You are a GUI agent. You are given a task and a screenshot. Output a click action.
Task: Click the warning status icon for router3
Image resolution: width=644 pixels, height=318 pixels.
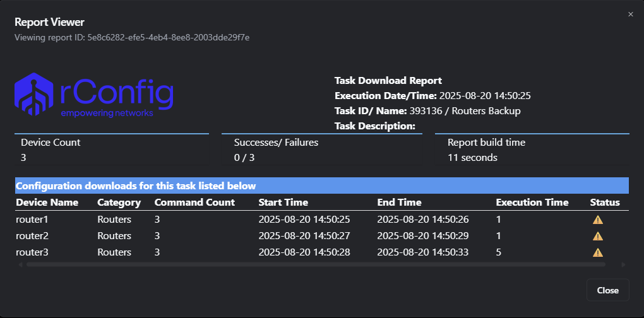597,253
